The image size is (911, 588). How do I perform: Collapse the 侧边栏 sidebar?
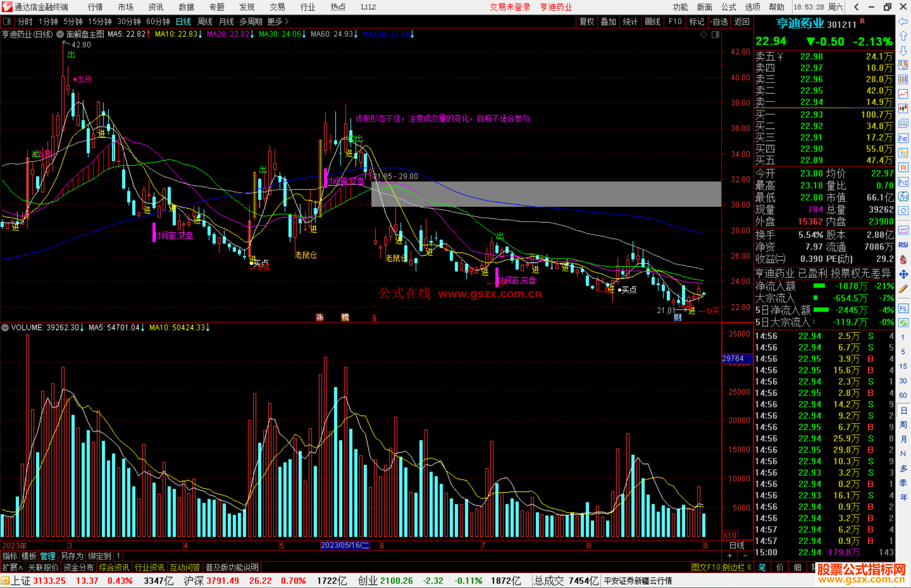pos(737,567)
